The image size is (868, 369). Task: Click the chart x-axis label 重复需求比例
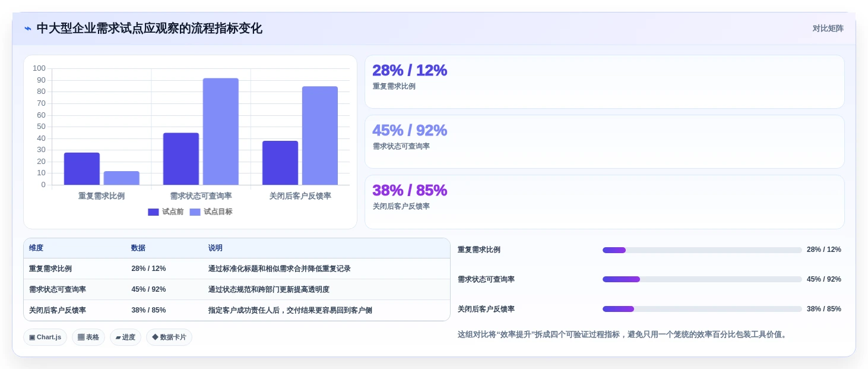(102, 196)
